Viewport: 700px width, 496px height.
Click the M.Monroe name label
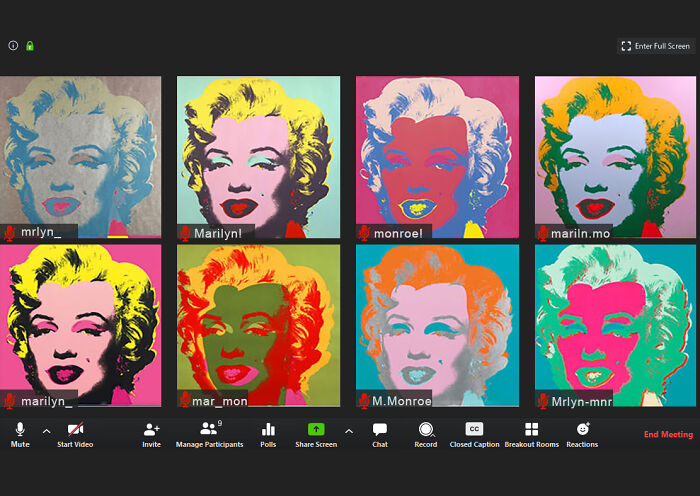[x=402, y=401]
